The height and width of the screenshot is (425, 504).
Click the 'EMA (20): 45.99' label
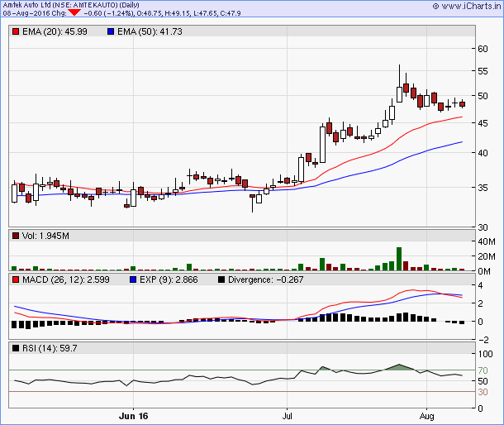pyautogui.click(x=55, y=31)
